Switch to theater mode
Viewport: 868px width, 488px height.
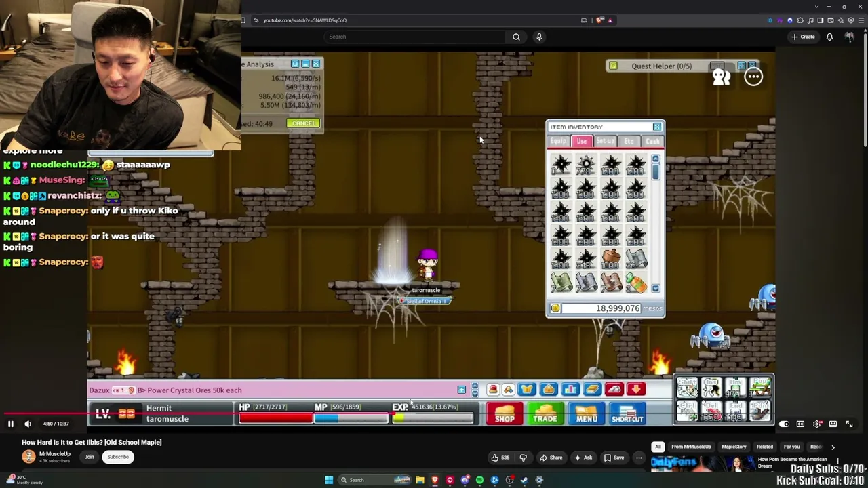(833, 424)
